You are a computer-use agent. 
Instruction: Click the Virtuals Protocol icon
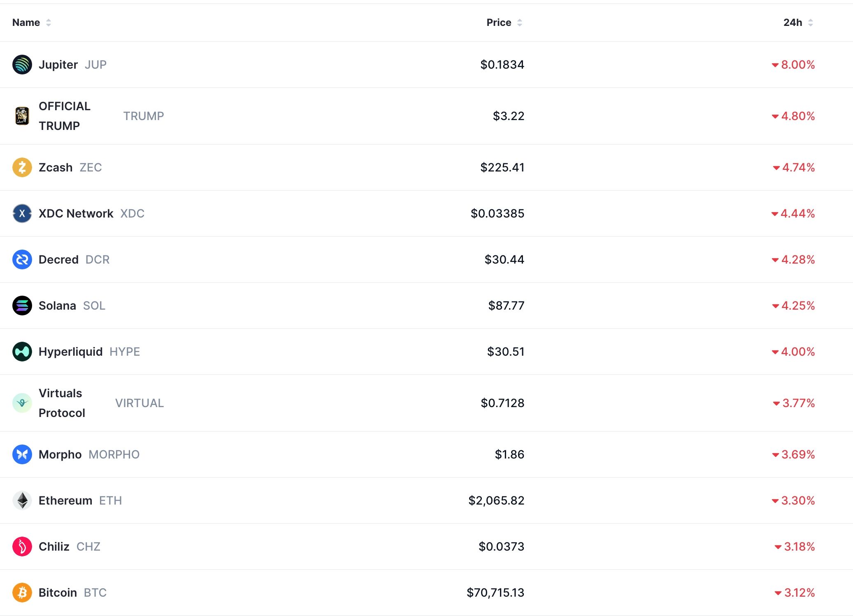[x=23, y=403]
